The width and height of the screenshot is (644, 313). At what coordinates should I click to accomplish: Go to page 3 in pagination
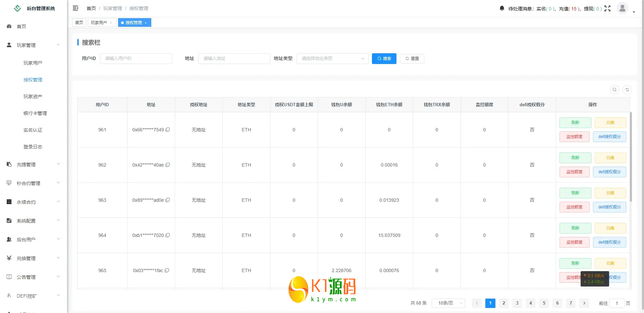click(517, 303)
